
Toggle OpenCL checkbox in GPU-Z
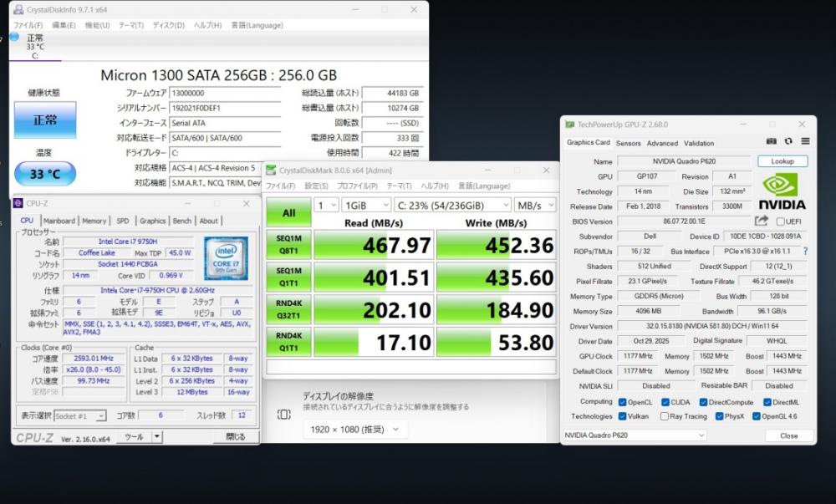coord(622,402)
